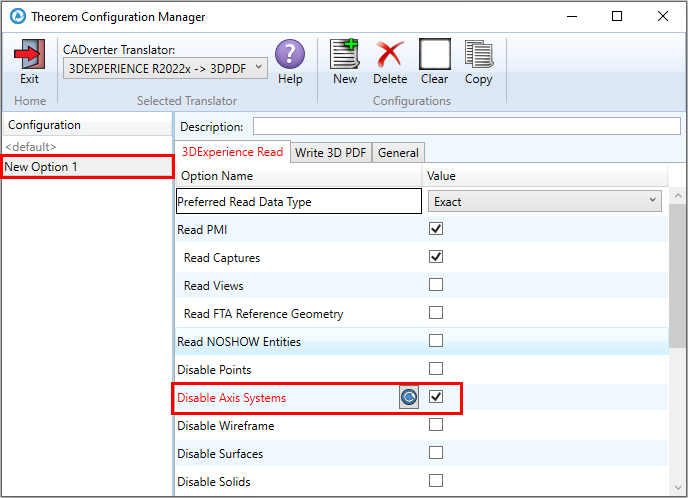Create a New configuration

(x=345, y=54)
